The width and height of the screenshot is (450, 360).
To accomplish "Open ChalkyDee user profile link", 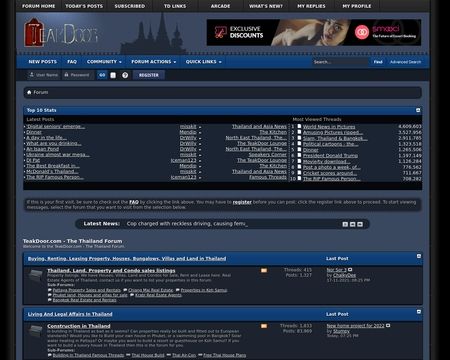I will [344, 275].
